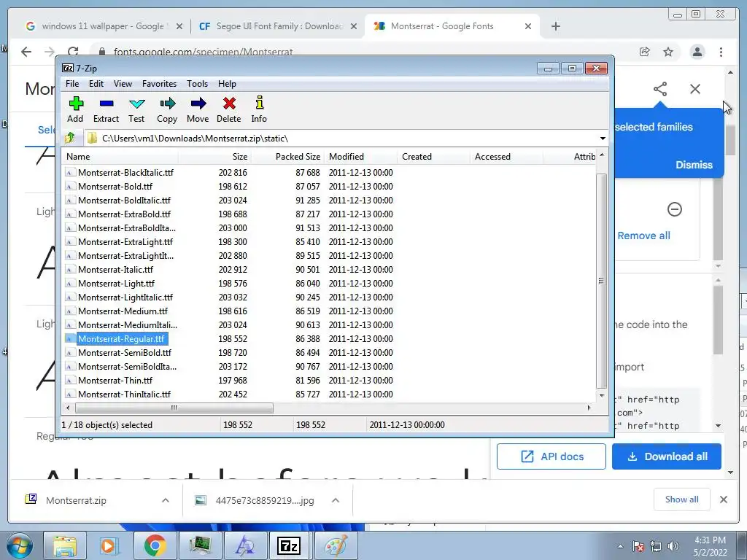Screen dimensions: 747x560
Task: Click the Download all button
Action: pyautogui.click(x=667, y=456)
